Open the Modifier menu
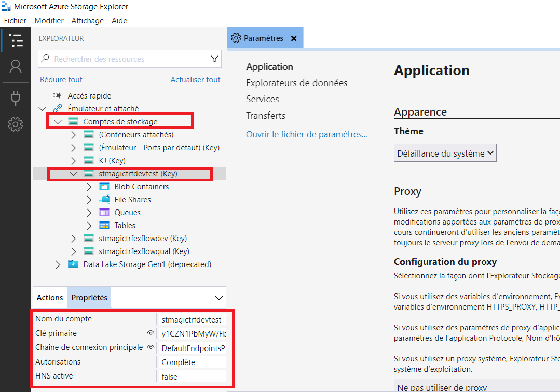Screen dimensions: 560x392 coord(49,21)
